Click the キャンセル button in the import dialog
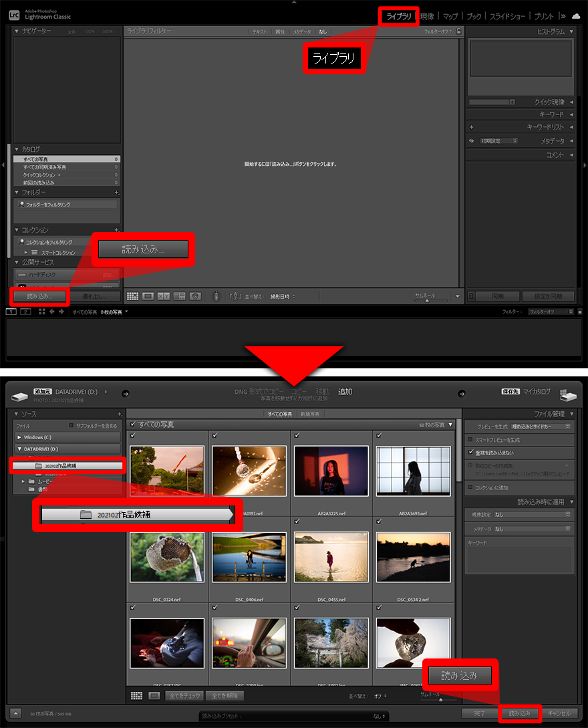This screenshot has width=588, height=728. [x=560, y=713]
